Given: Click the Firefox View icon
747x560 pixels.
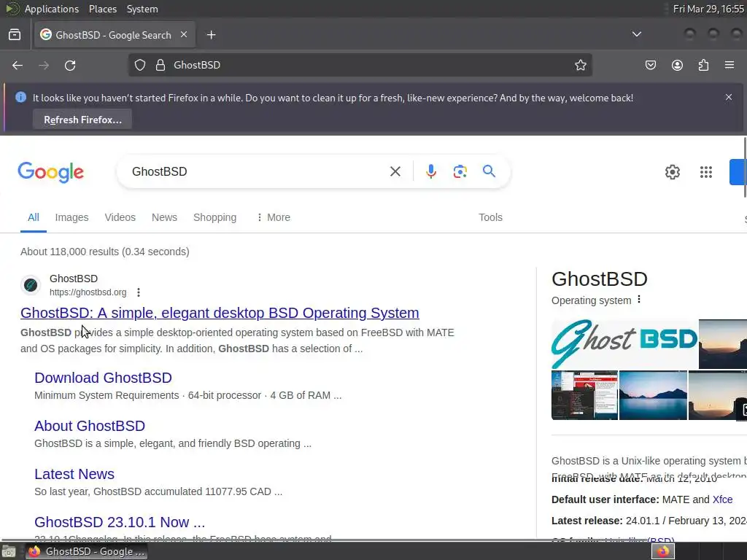Looking at the screenshot, I should pos(15,35).
